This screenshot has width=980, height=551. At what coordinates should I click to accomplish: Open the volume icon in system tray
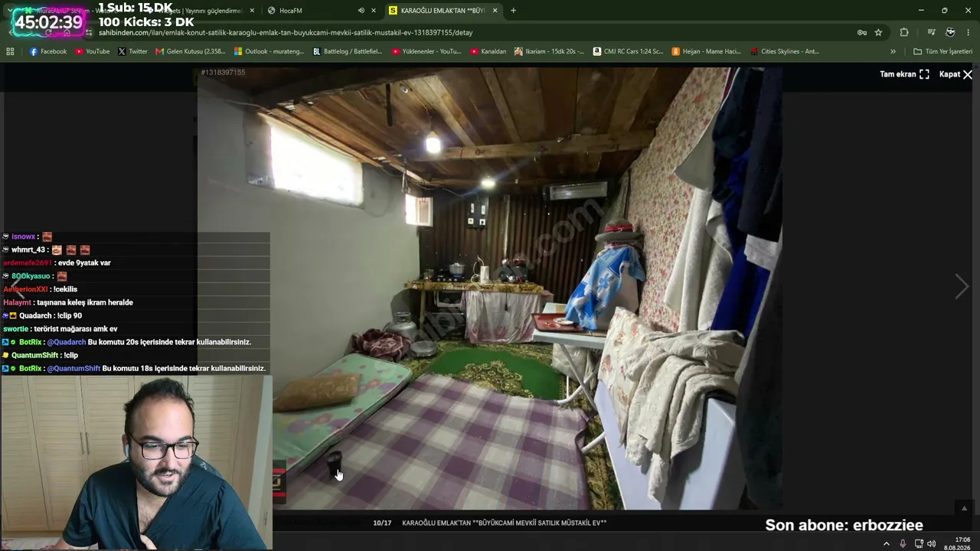931,543
